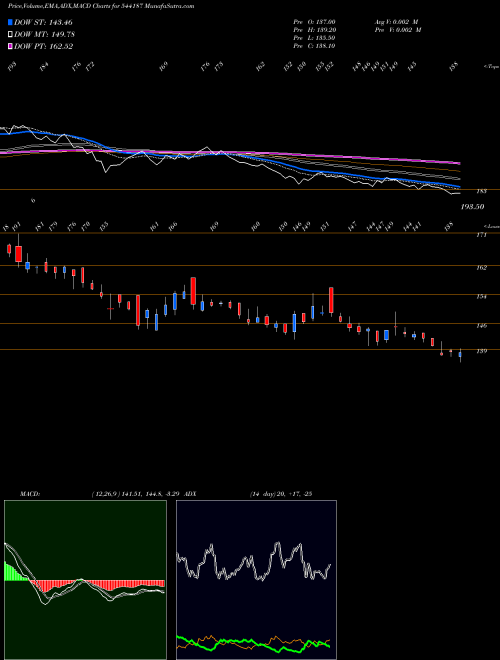Image resolution: width=500 pixels, height=660 pixels.
Task: Click the last blue candlestick near 139
Action: [460, 355]
